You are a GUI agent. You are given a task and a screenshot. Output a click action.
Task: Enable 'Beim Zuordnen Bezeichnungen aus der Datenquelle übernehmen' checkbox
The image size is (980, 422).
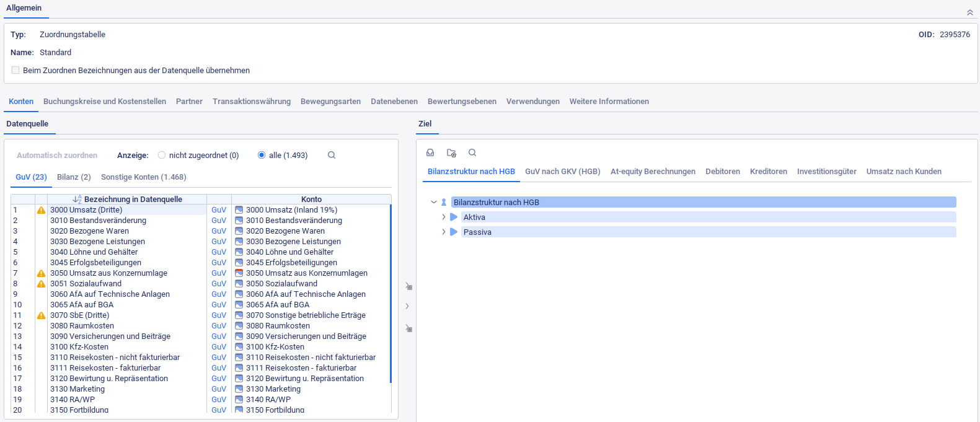coord(15,70)
